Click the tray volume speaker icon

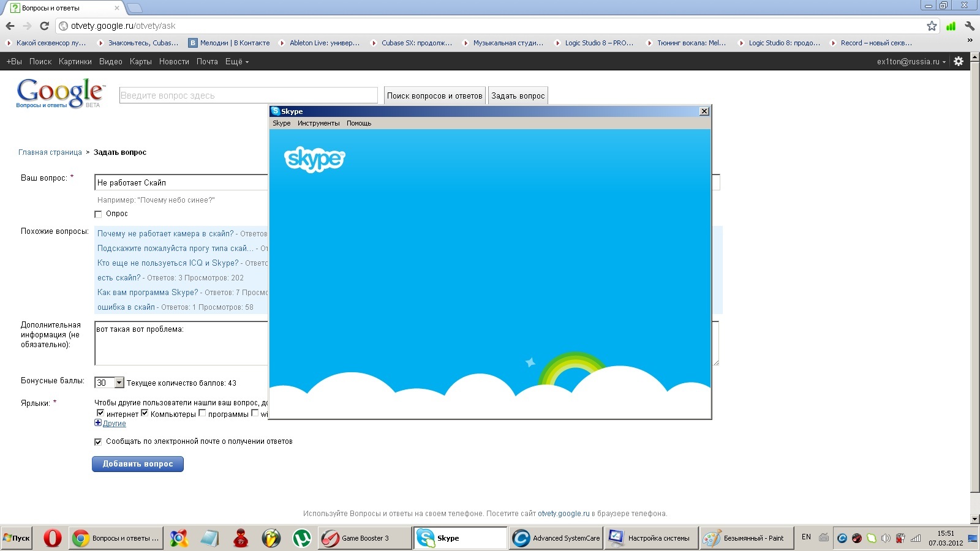pos(886,538)
